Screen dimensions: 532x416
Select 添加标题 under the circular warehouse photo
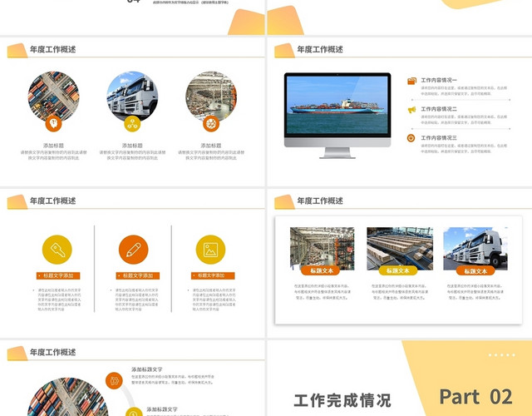coord(211,146)
